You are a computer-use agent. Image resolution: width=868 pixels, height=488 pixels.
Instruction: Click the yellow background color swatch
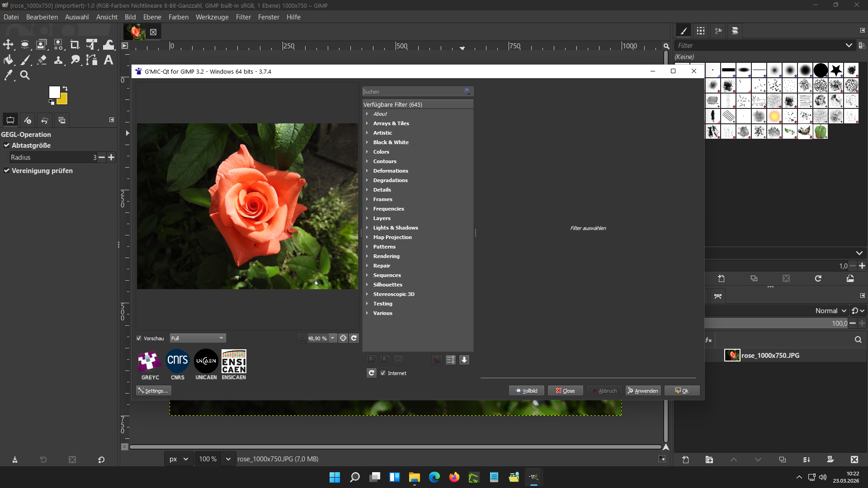(63, 100)
